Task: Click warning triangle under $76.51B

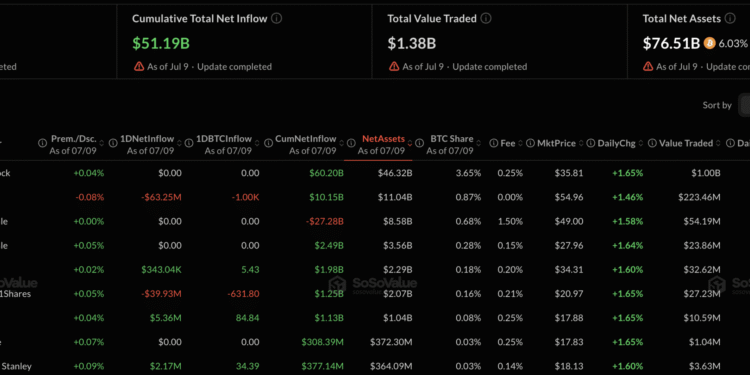Action: coord(648,66)
